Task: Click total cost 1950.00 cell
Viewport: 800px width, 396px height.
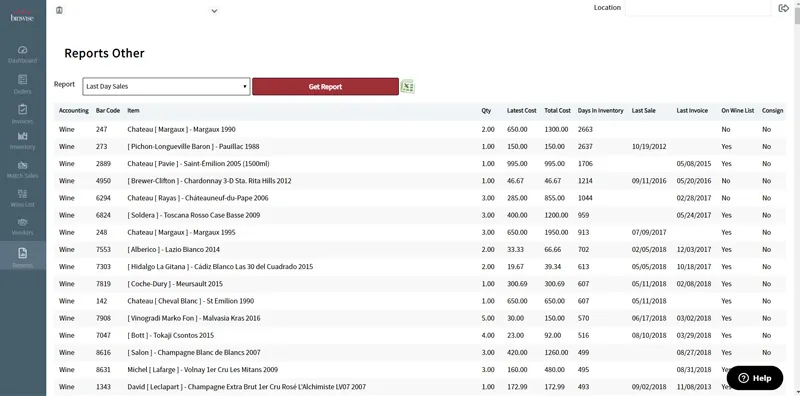Action: pos(556,232)
